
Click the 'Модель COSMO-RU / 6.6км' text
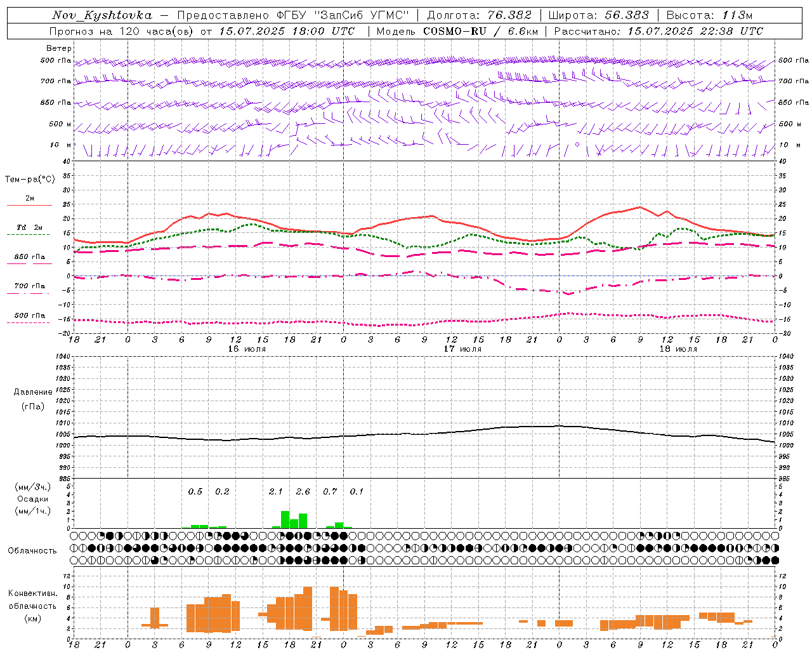[x=457, y=31]
